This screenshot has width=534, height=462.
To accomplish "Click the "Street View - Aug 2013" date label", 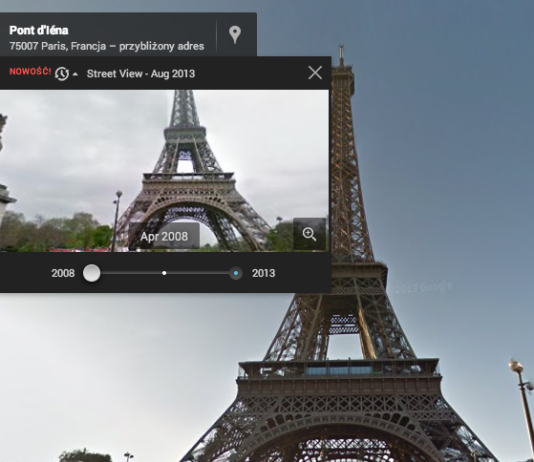I will pyautogui.click(x=141, y=74).
